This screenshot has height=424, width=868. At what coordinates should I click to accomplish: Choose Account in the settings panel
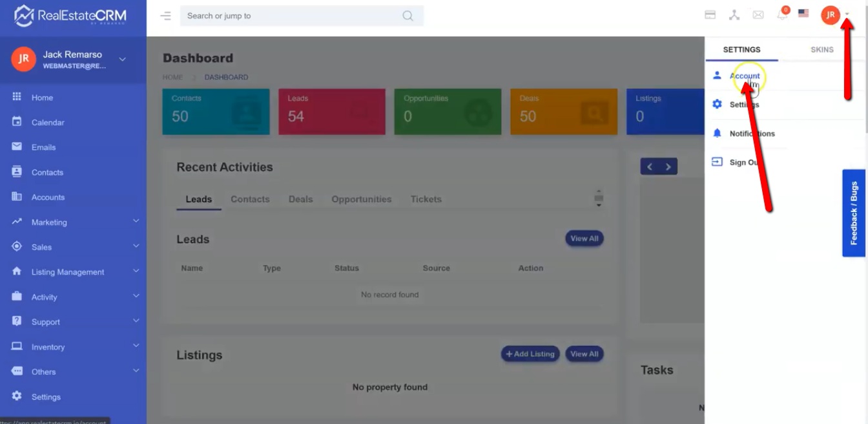pyautogui.click(x=745, y=76)
